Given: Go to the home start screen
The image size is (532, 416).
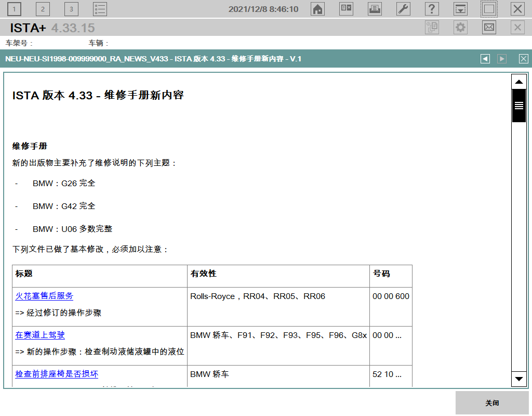Looking at the screenshot, I should (317, 9).
